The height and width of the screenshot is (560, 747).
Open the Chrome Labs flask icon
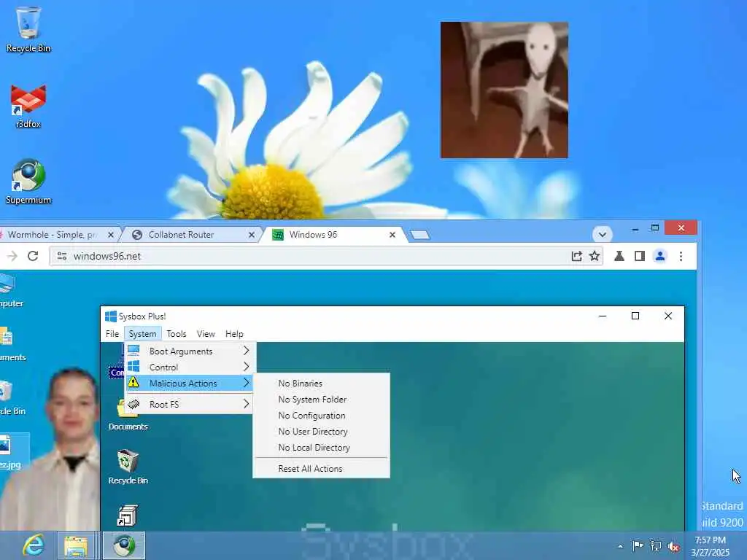point(619,256)
